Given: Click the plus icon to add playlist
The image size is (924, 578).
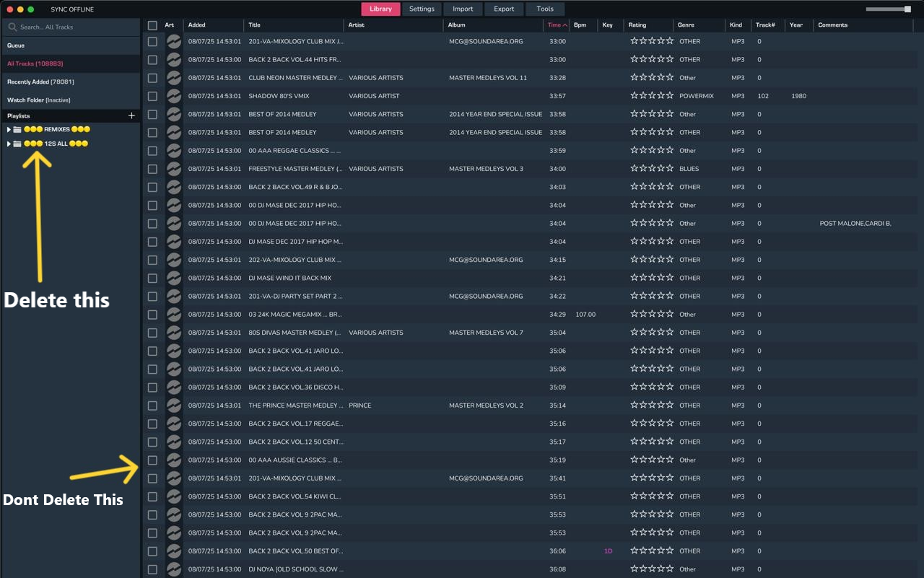Looking at the screenshot, I should tap(131, 115).
